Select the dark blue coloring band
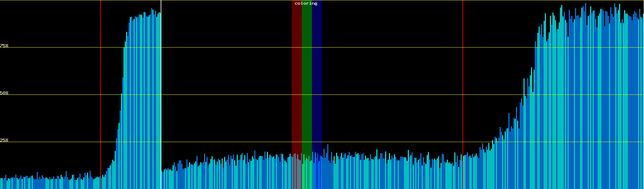644x189 pixels. click(317, 79)
